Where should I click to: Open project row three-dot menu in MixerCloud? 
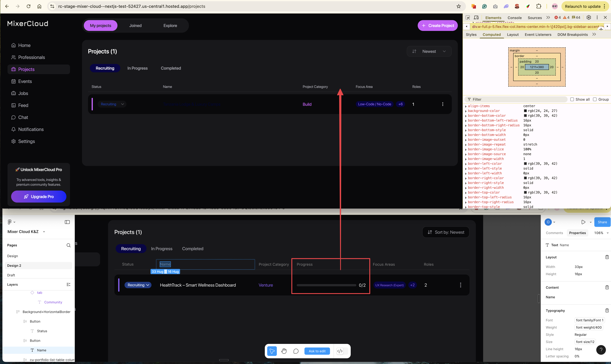tap(443, 104)
